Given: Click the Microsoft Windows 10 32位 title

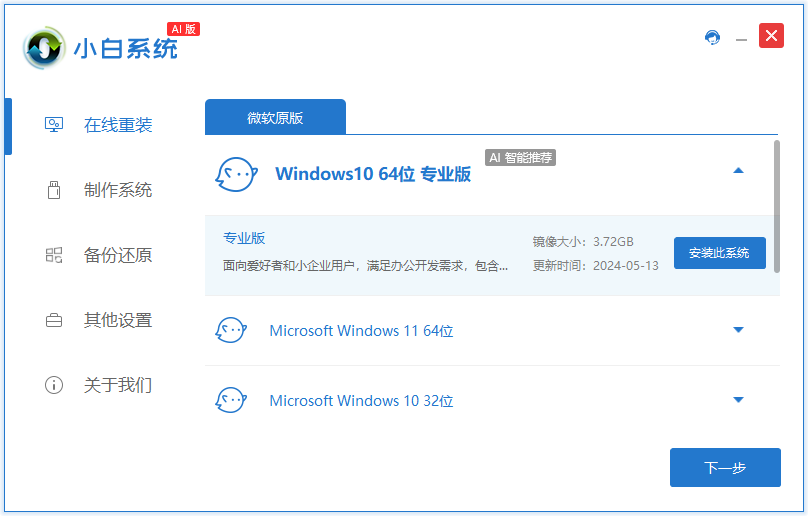Looking at the screenshot, I should [x=361, y=401].
